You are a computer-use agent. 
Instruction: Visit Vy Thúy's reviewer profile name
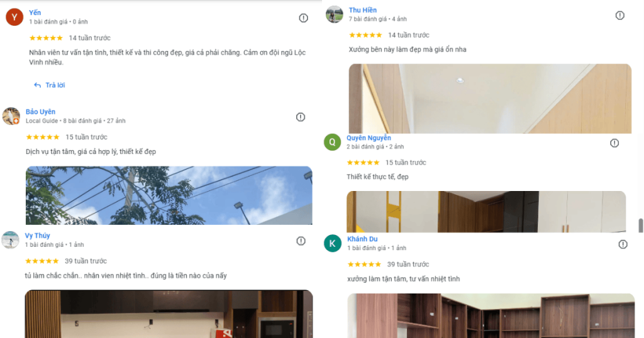37,236
